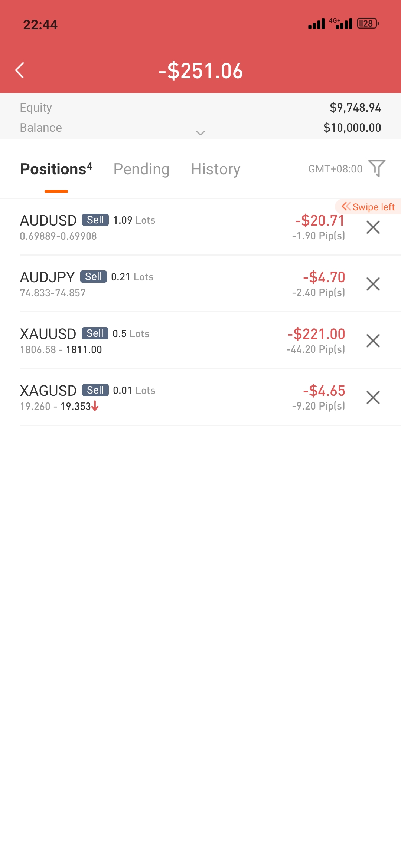This screenshot has height=868, width=401.
Task: Switch to the Pending tab
Action: coord(141,169)
